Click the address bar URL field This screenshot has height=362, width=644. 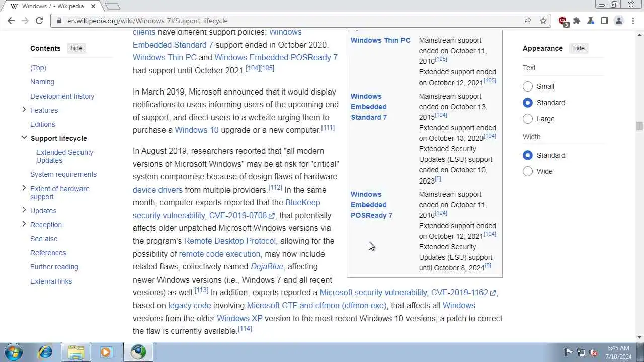[x=292, y=21]
